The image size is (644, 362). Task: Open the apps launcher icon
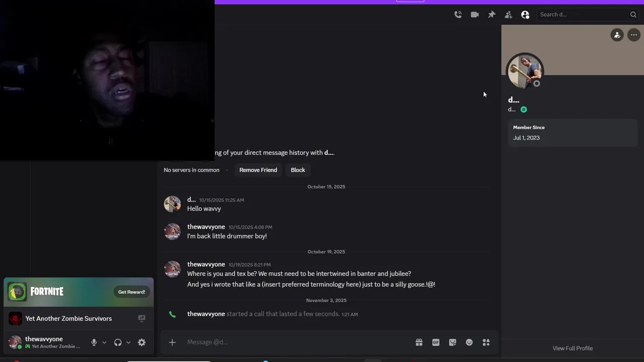(x=486, y=342)
